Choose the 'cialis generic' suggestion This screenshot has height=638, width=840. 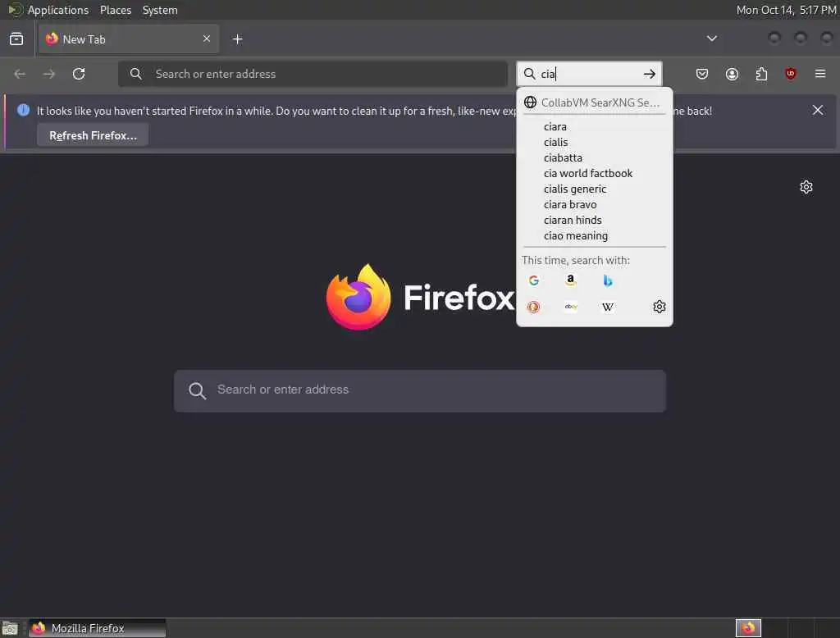pos(595,189)
